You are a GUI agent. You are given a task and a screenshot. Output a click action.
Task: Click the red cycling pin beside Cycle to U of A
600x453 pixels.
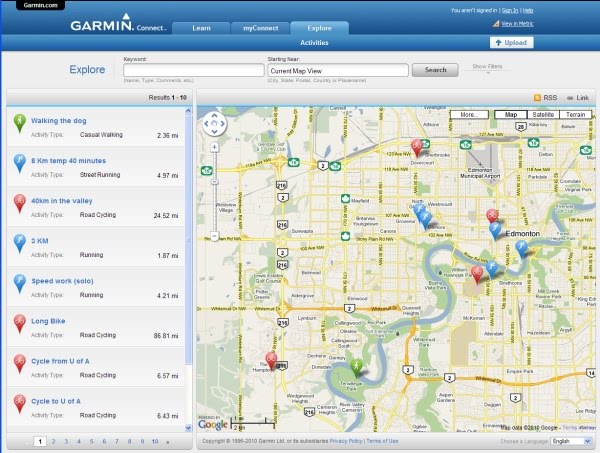tap(20, 404)
